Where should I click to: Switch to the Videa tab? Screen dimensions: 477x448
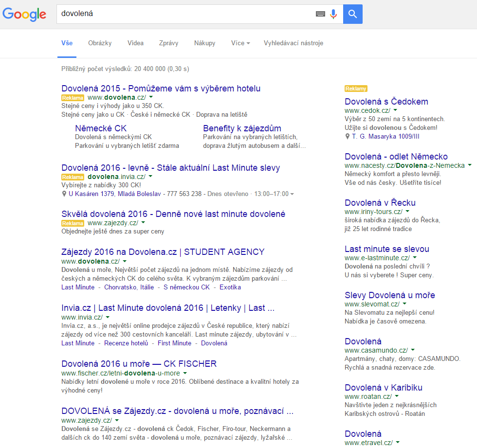pos(135,43)
